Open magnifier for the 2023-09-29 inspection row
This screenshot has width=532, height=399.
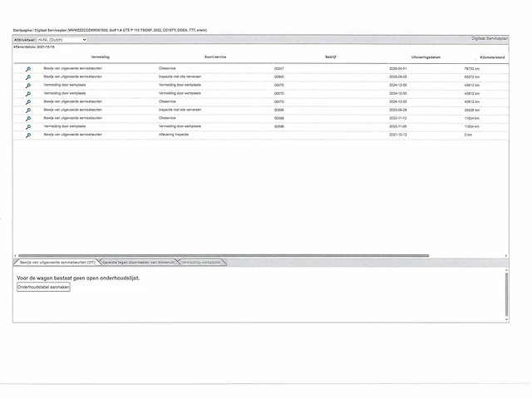tap(28, 111)
